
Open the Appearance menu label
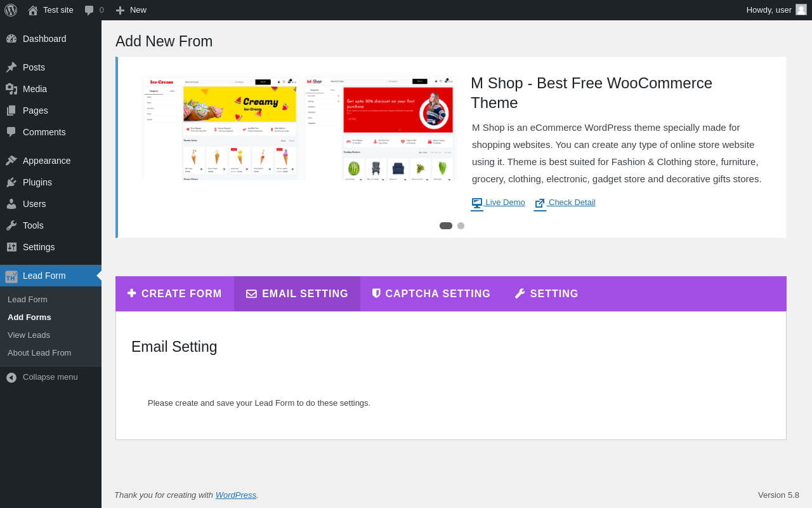(47, 161)
